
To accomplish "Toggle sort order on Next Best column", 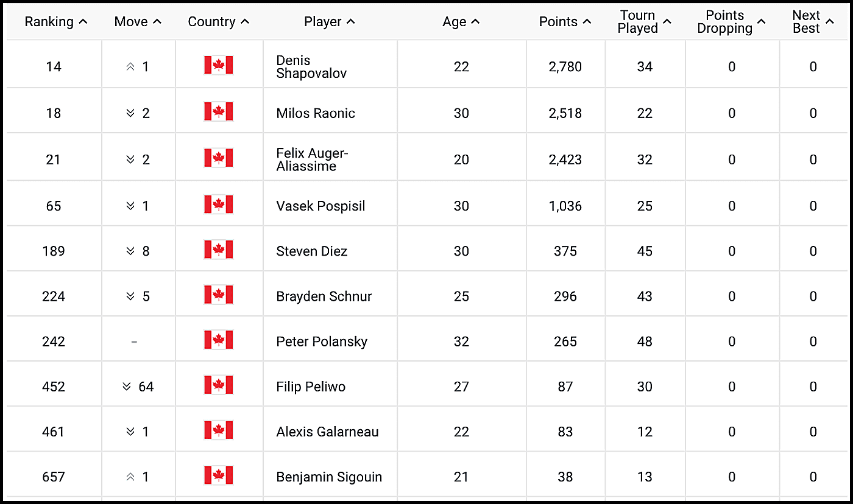I will click(813, 21).
